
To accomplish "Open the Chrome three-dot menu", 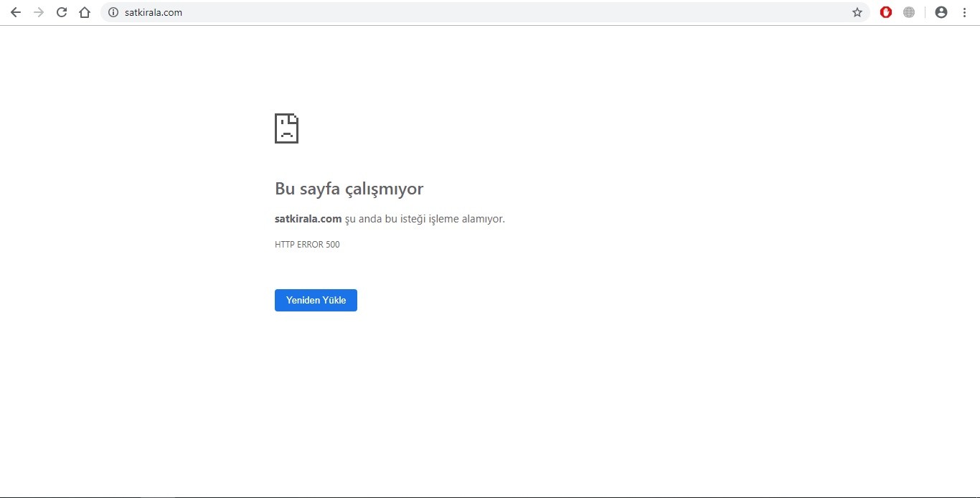I will 964,12.
